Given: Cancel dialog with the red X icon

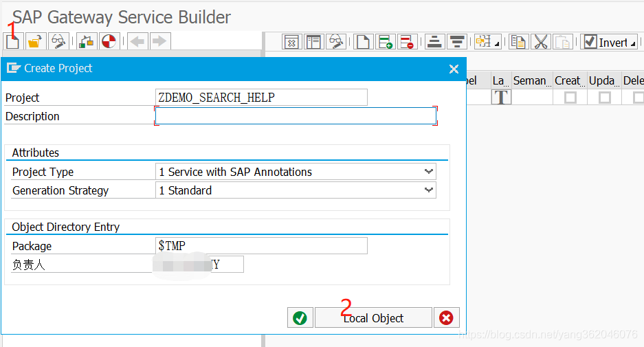Looking at the screenshot, I should (446, 318).
